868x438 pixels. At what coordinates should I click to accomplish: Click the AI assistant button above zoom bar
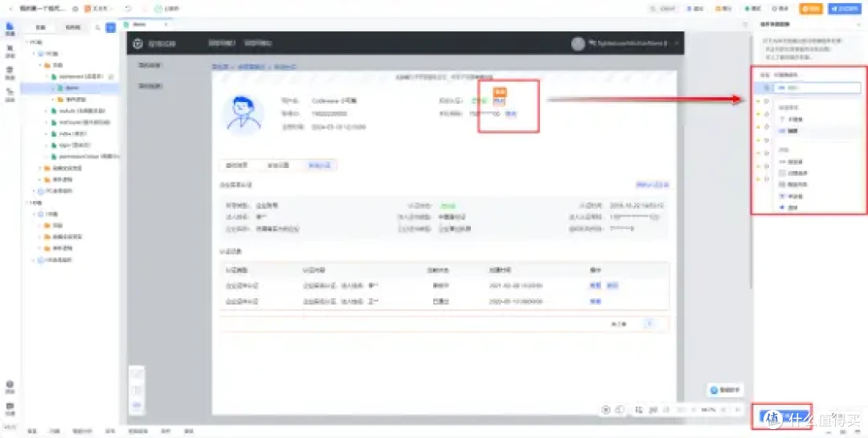[x=725, y=391]
